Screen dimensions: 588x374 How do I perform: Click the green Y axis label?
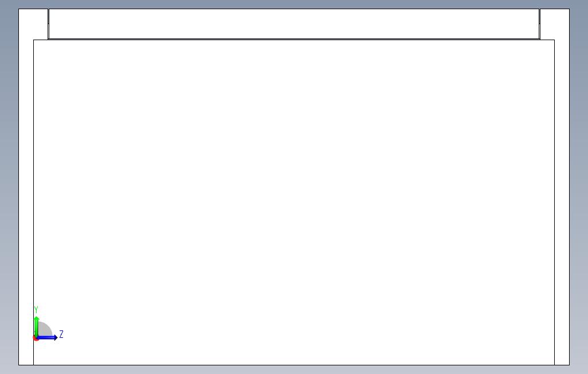[36, 310]
